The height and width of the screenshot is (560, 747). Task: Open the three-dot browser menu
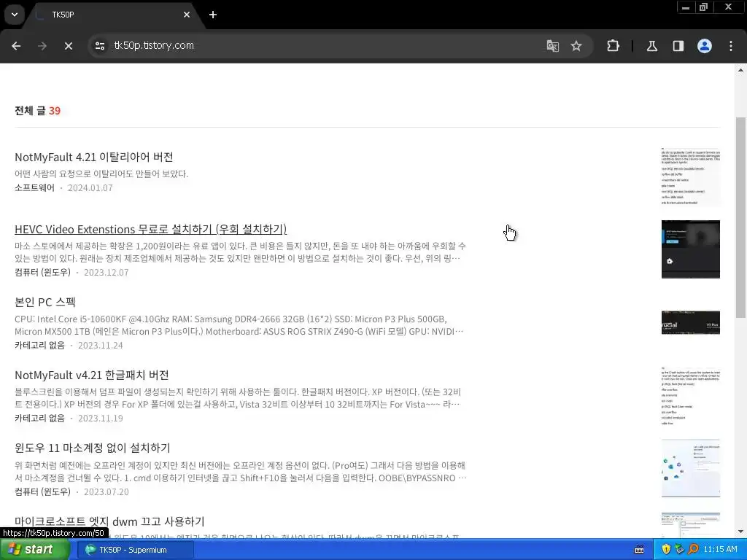[x=731, y=46]
